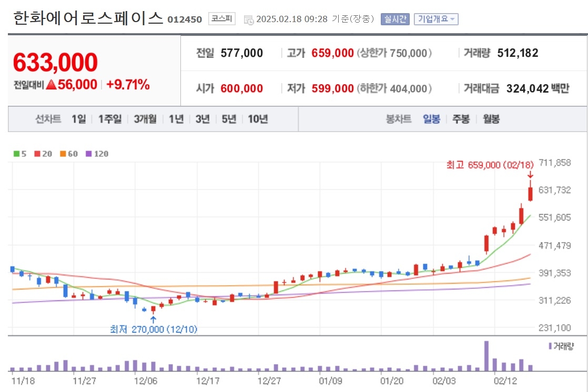Screen dimensions: 588x392
Task: Toggle the 실시간 realtime button
Action: click(x=395, y=19)
